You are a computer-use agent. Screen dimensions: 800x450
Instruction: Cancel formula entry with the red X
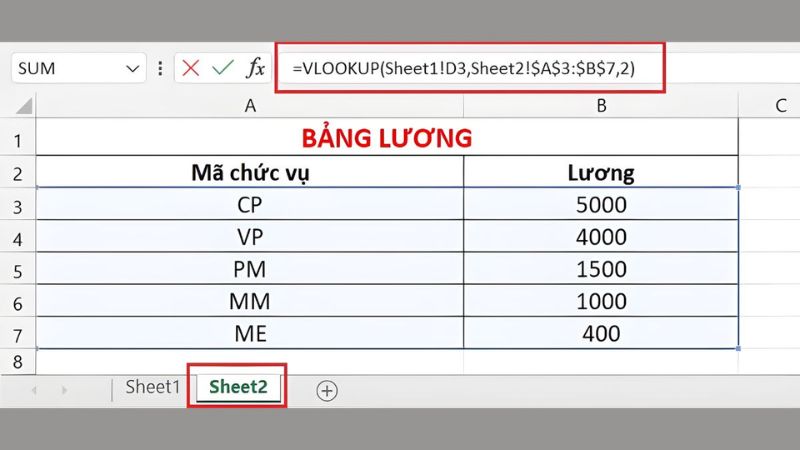[x=190, y=68]
